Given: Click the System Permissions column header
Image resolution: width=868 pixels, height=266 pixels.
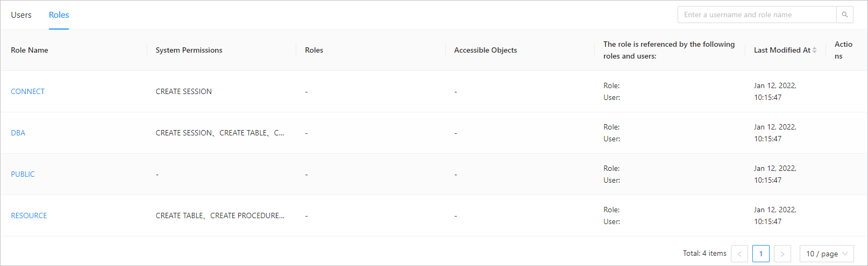Looking at the screenshot, I should 189,50.
